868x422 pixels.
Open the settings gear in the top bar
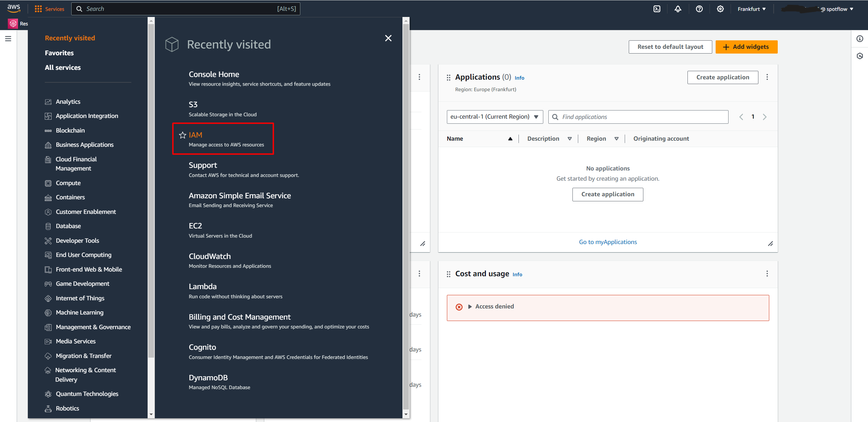[x=720, y=9]
